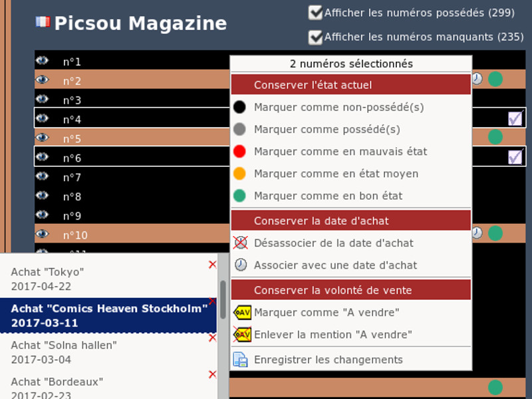Click the purchase list scrollbar thumb
This screenshot has height=399, width=532.
[223, 300]
